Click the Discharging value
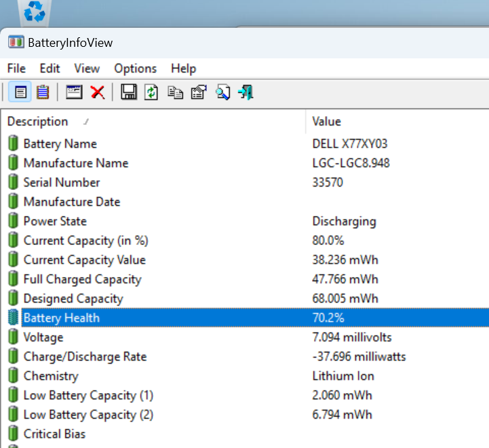The width and height of the screenshot is (489, 448). (x=345, y=221)
